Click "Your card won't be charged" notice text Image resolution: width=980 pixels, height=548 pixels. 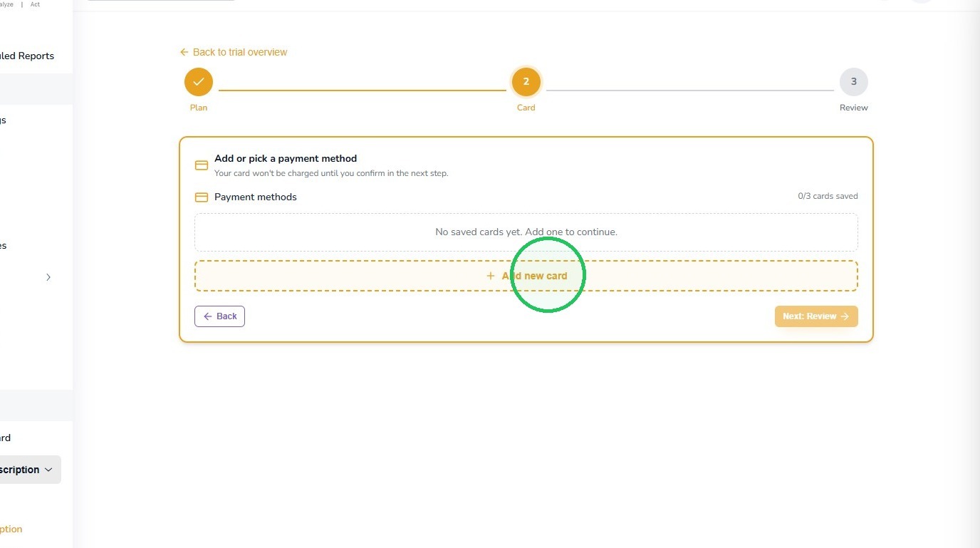331,173
